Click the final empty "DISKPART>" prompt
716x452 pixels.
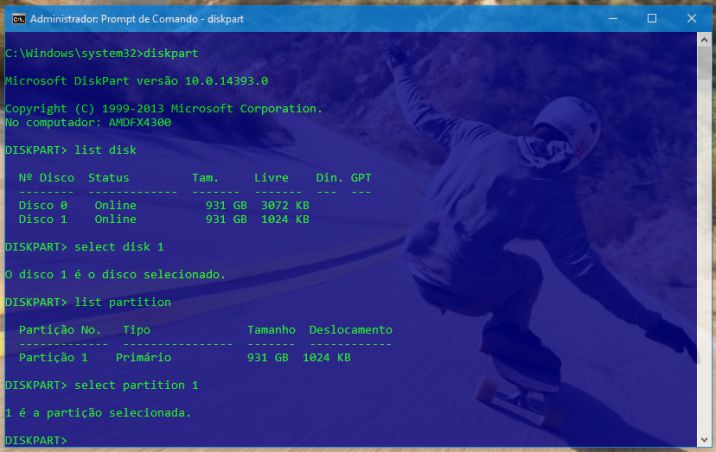tap(36, 440)
